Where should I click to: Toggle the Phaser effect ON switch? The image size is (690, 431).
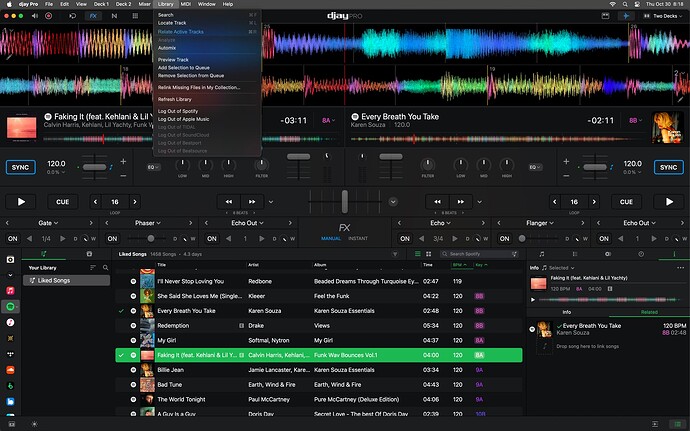tap(114, 239)
